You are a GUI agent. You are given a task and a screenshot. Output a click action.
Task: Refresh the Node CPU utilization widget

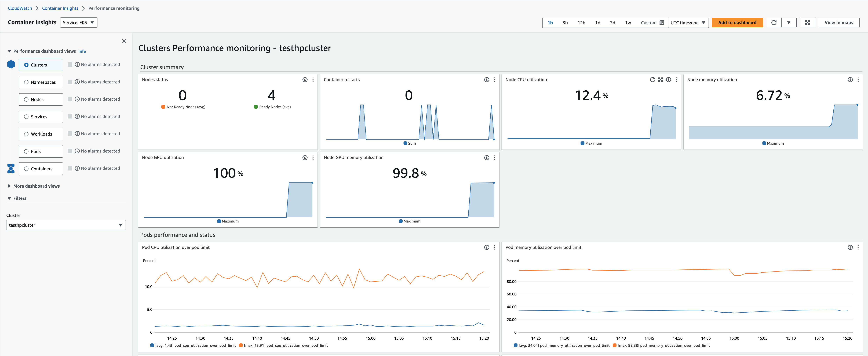(x=652, y=80)
